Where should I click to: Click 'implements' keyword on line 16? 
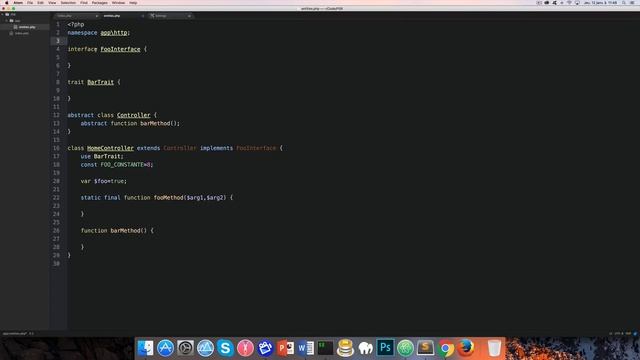click(x=216, y=148)
